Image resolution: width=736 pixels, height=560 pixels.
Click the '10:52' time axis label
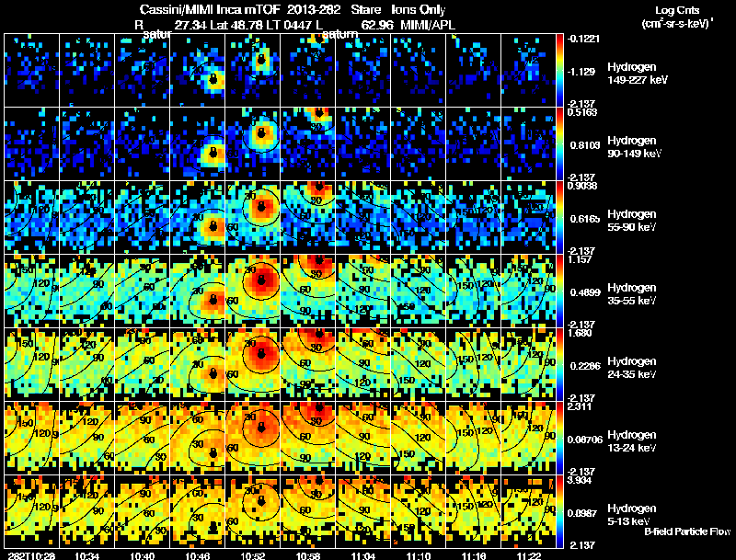(253, 555)
